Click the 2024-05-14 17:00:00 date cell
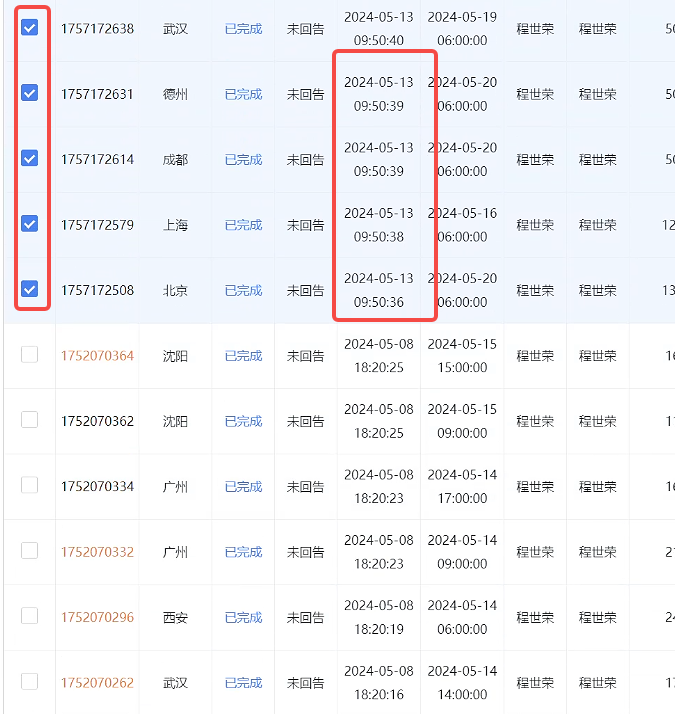This screenshot has width=675, height=714. click(x=462, y=486)
